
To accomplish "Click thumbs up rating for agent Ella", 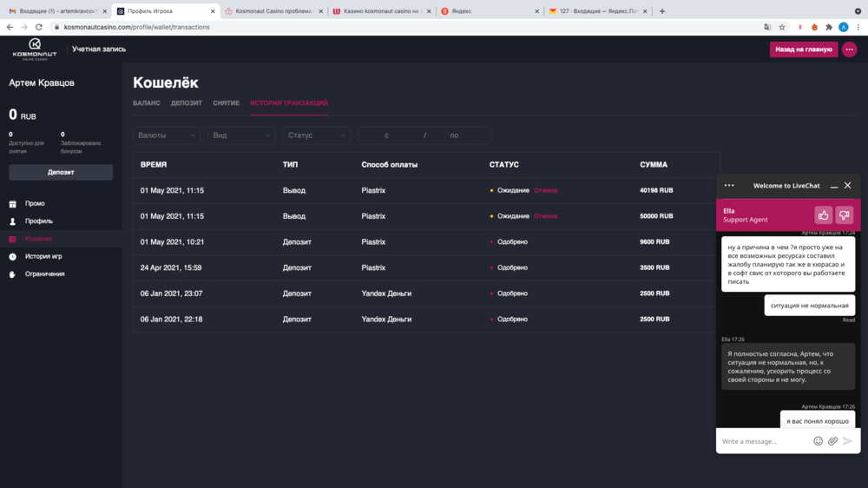I will (823, 214).
